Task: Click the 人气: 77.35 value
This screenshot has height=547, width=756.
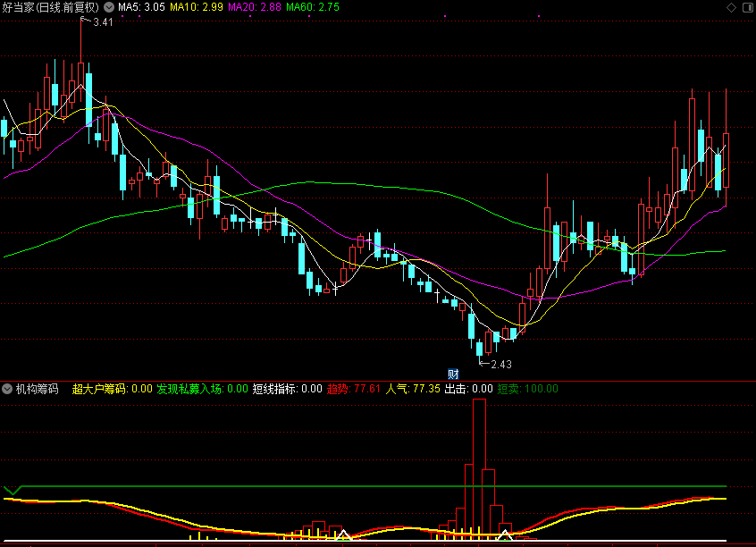Action: [x=413, y=389]
